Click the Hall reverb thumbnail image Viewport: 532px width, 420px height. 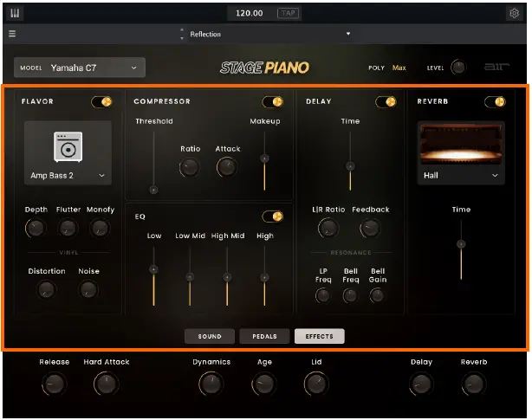tap(461, 145)
